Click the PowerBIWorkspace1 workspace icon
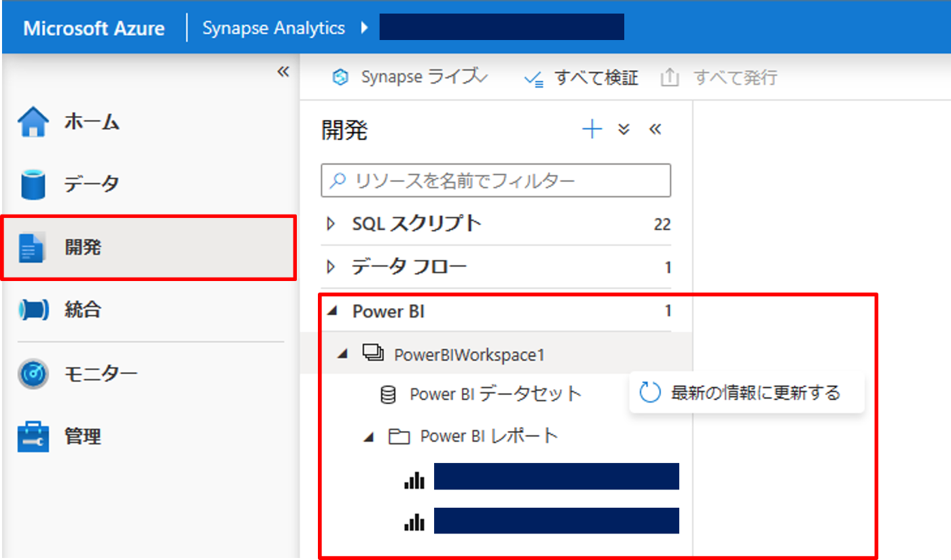This screenshot has width=951, height=560. (373, 353)
